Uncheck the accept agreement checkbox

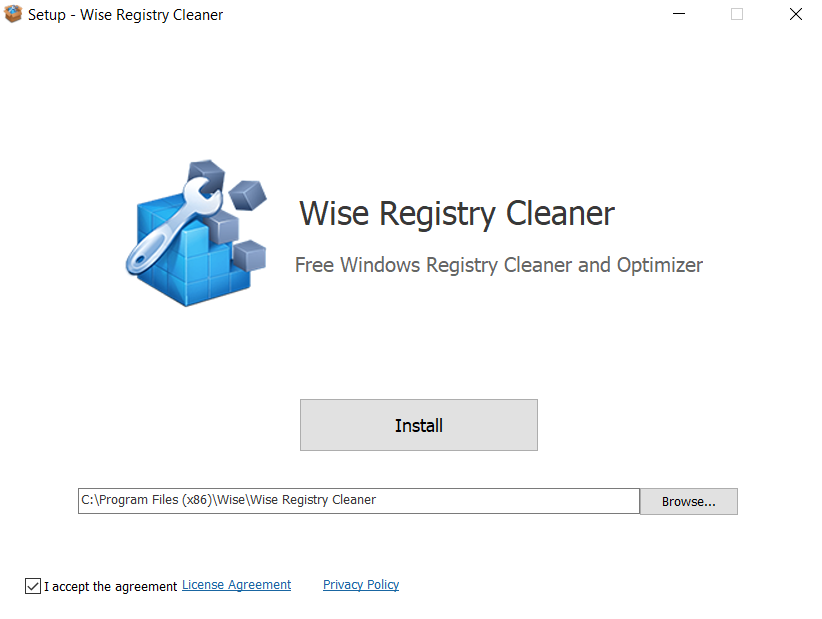point(33,585)
